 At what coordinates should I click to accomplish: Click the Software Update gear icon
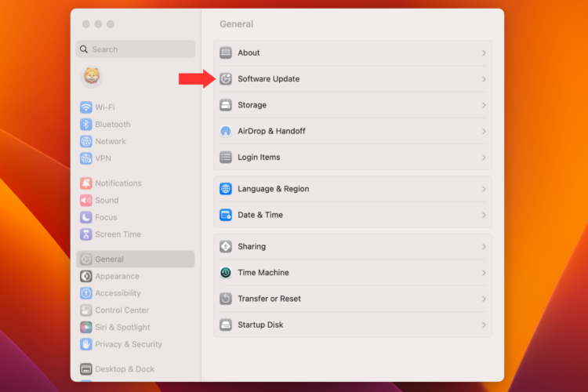pyautogui.click(x=226, y=78)
